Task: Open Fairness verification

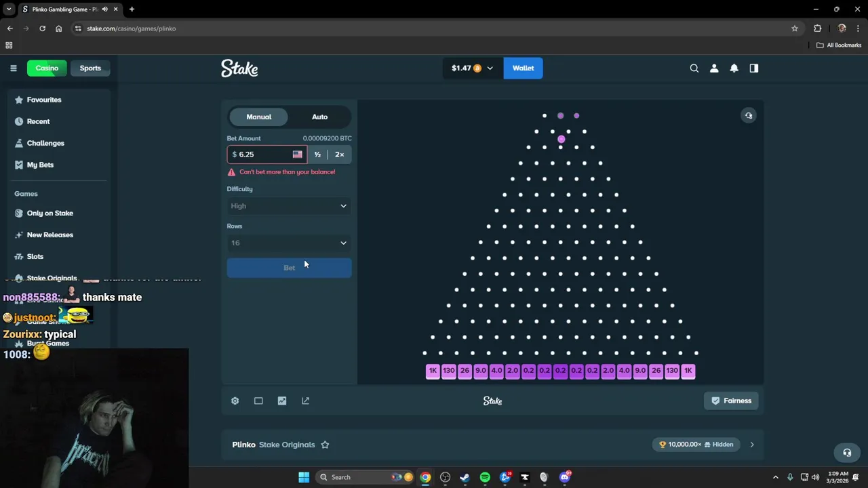Action: tap(731, 401)
